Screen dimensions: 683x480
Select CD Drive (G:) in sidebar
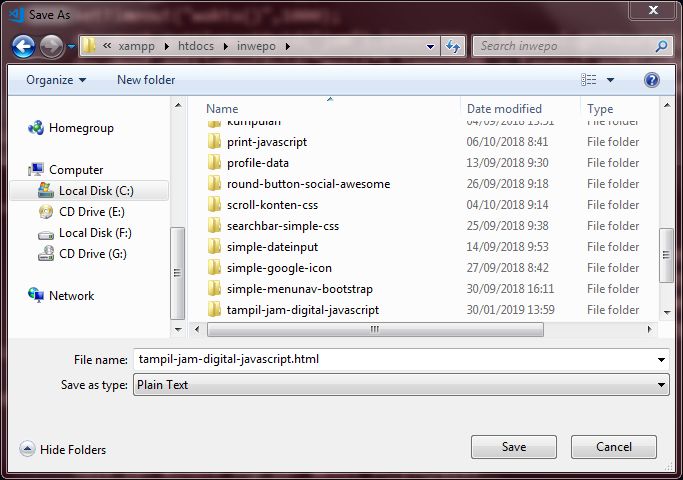93,254
